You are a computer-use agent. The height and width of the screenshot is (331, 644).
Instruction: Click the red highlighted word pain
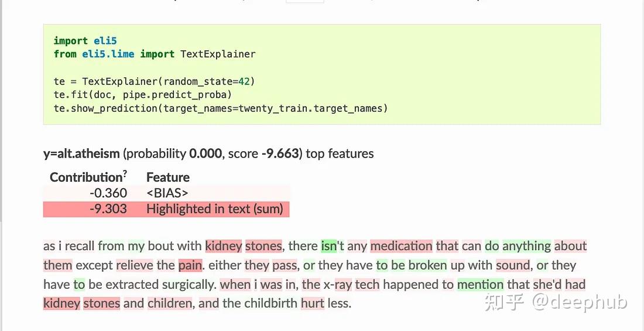tap(190, 265)
